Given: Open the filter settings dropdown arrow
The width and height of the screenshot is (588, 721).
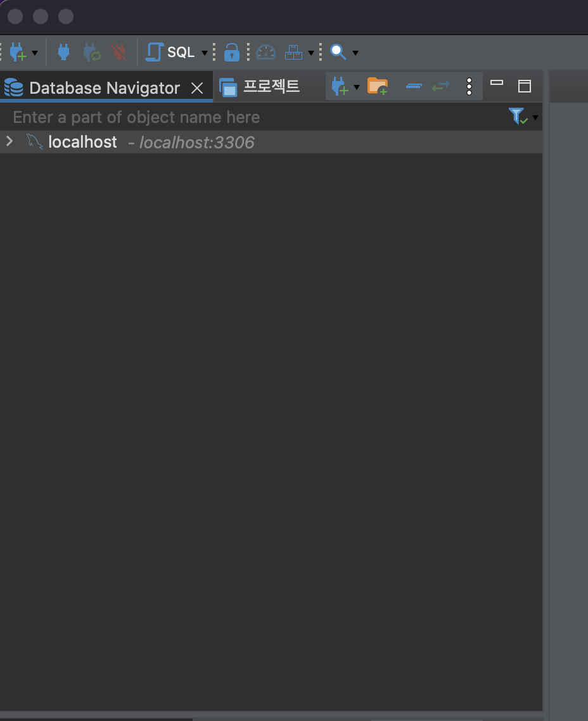Looking at the screenshot, I should [535, 118].
